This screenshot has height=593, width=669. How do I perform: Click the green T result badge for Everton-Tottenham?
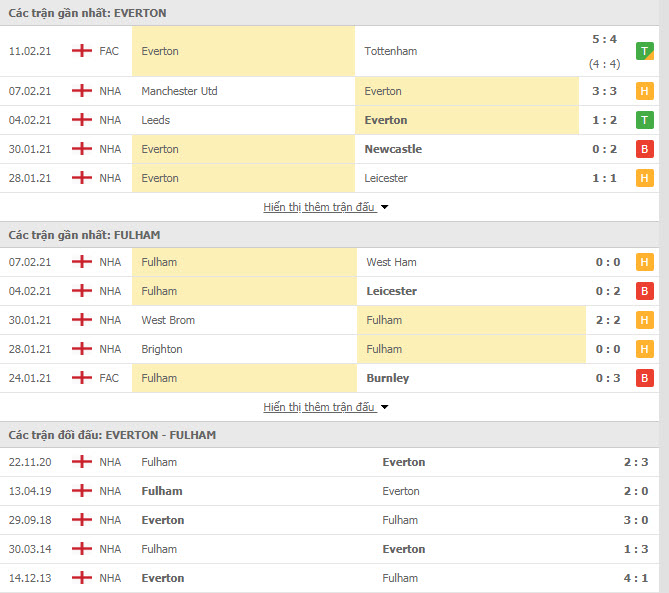(x=644, y=50)
